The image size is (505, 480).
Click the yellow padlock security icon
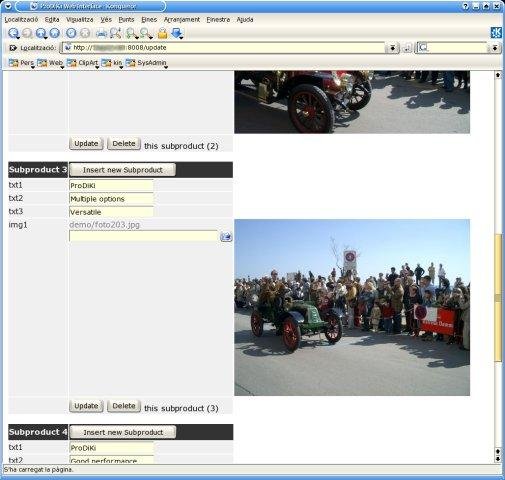[162, 33]
